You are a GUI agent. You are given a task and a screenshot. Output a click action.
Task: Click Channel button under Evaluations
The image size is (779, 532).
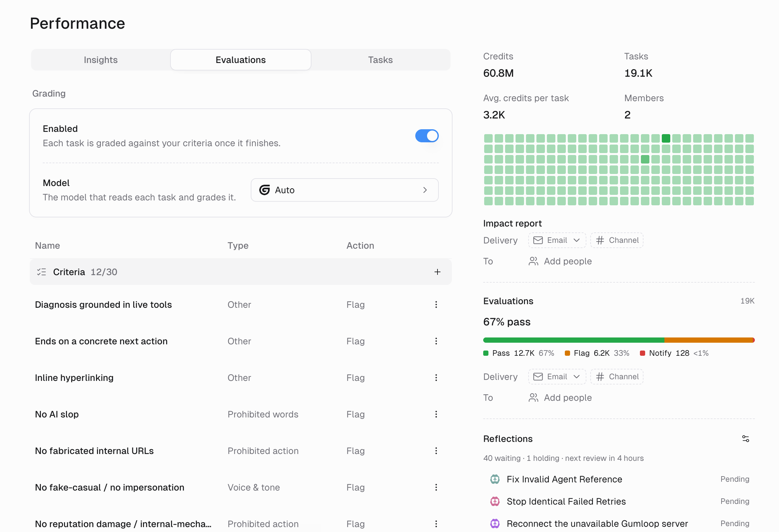[x=616, y=377]
